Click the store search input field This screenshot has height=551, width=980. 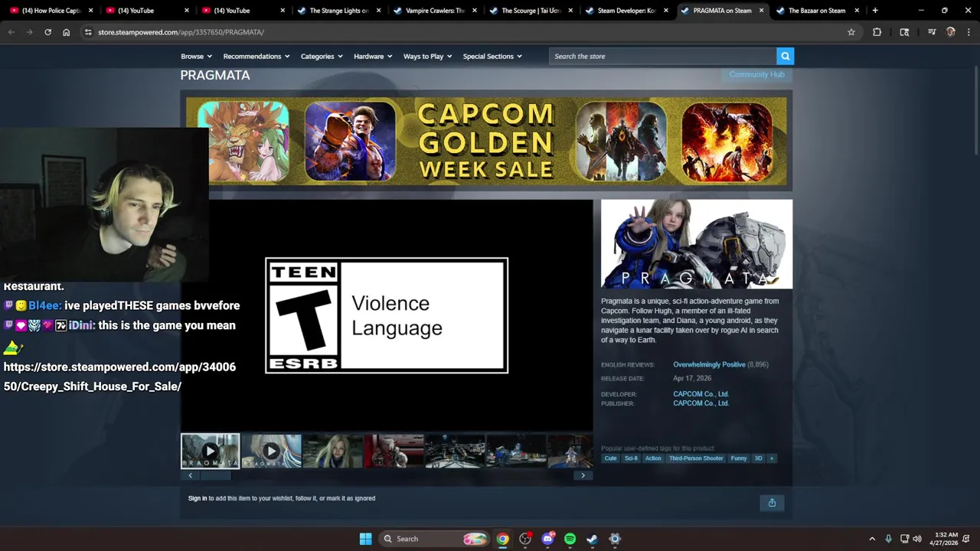pyautogui.click(x=662, y=56)
